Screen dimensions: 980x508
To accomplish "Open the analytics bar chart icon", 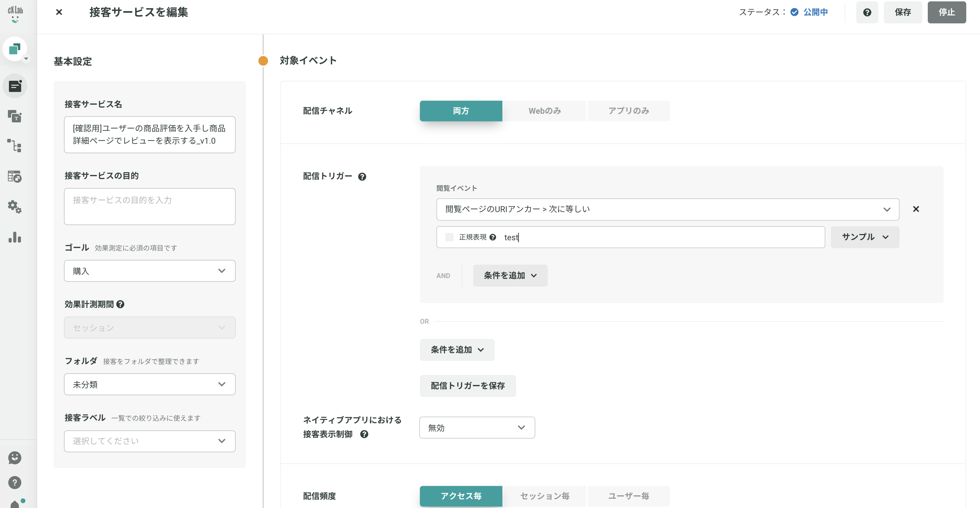I will tap(15, 237).
